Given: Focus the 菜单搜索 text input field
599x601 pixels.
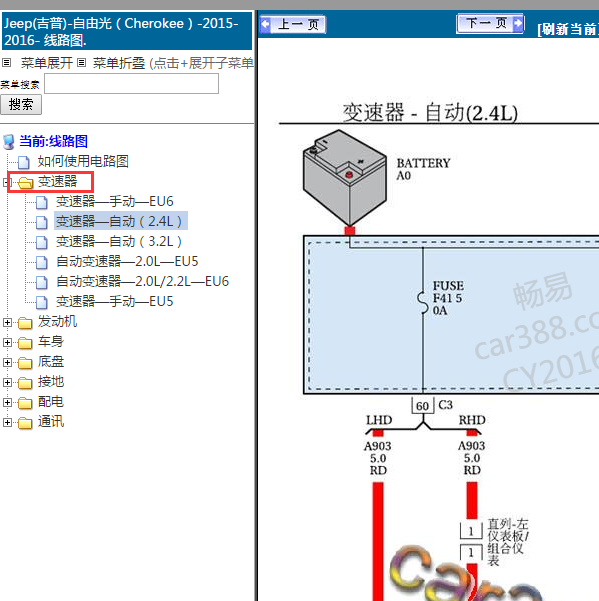Looking at the screenshot, I should coord(131,84).
